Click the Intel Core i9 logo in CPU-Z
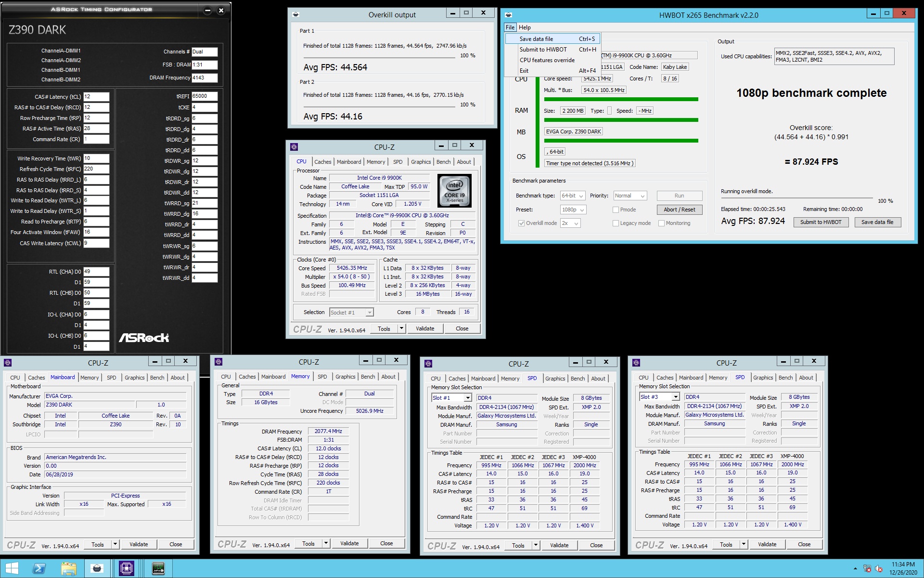Screen dimensions: 924x578 [x=454, y=191]
